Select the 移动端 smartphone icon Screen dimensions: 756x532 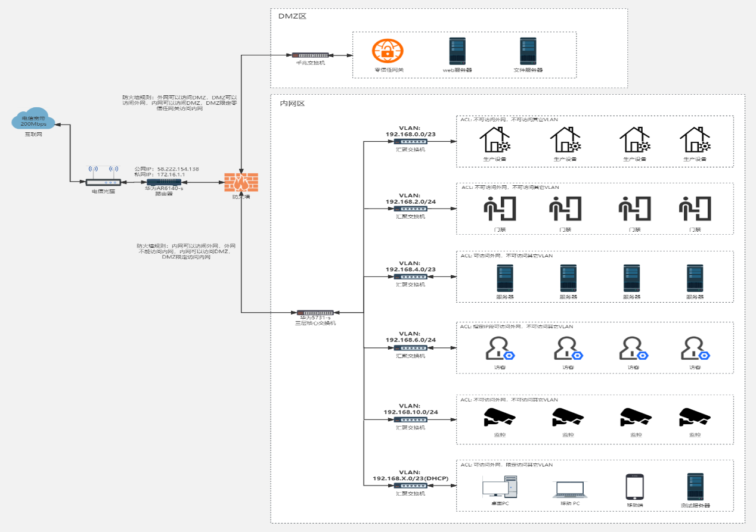(634, 487)
